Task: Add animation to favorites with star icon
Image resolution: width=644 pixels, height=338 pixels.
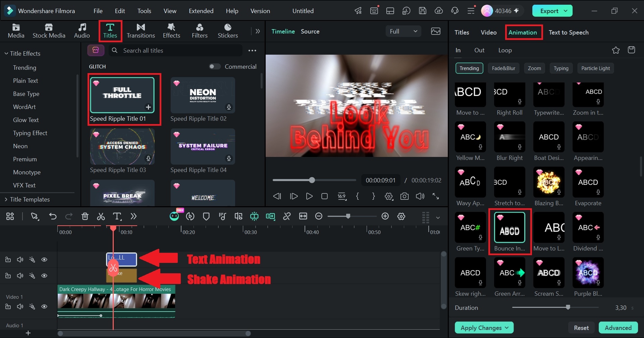Action: click(616, 50)
